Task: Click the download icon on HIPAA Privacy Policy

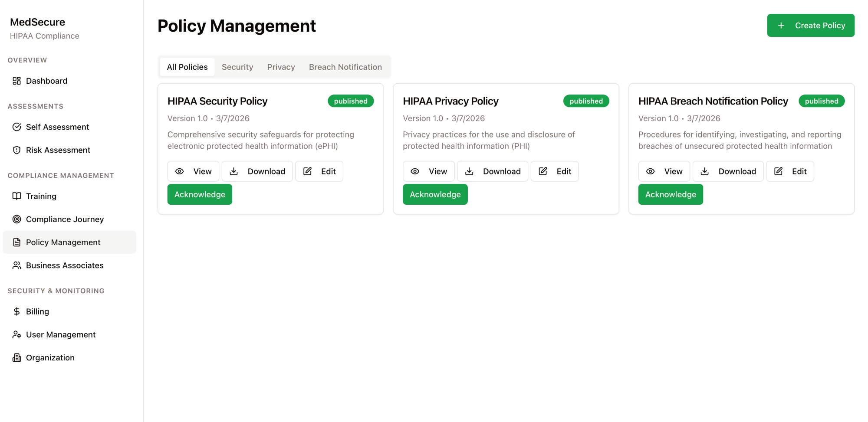Action: pyautogui.click(x=469, y=171)
